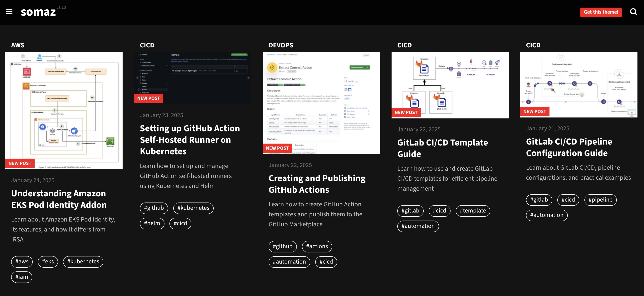Screen dimensions: 644x296
Task: Open the hamburger navigation menu
Action: pos(9,12)
